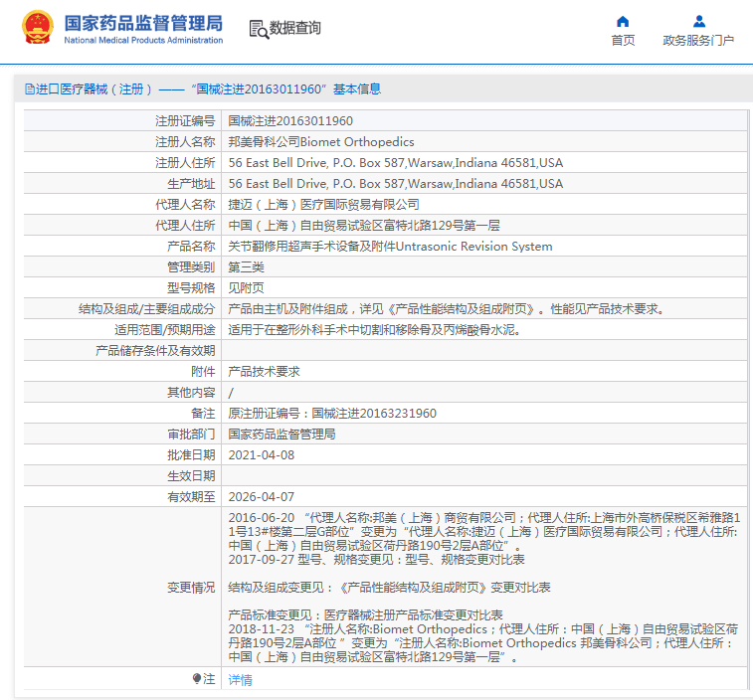The width and height of the screenshot is (753, 700).
Task: Click the 适用范围/预期用途 label
Action: (x=165, y=330)
